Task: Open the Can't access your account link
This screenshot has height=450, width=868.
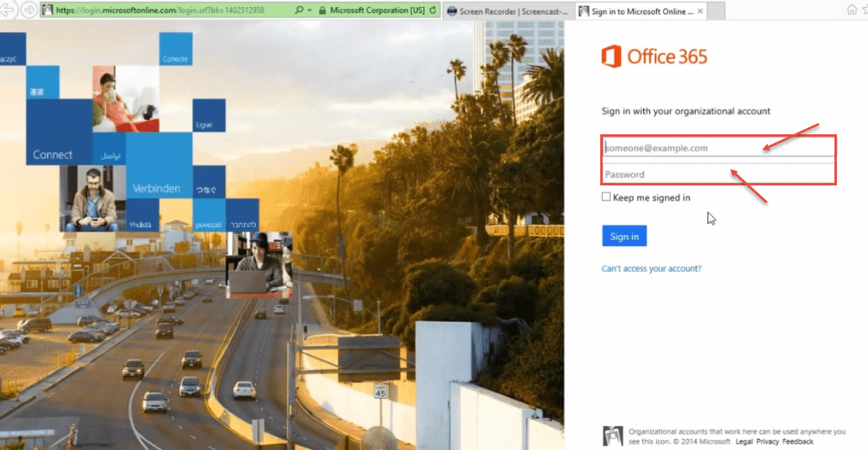Action: click(651, 269)
